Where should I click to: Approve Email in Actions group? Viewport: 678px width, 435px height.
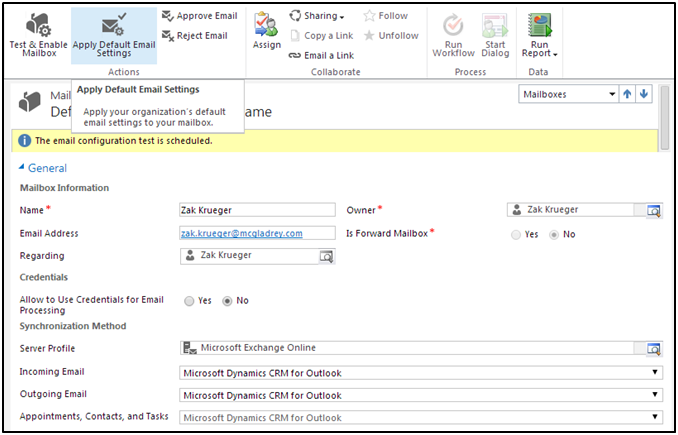(200, 16)
